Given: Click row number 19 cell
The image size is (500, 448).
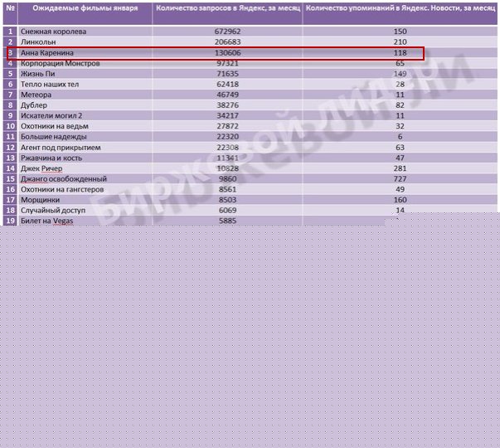Looking at the screenshot, I should 10,222.
